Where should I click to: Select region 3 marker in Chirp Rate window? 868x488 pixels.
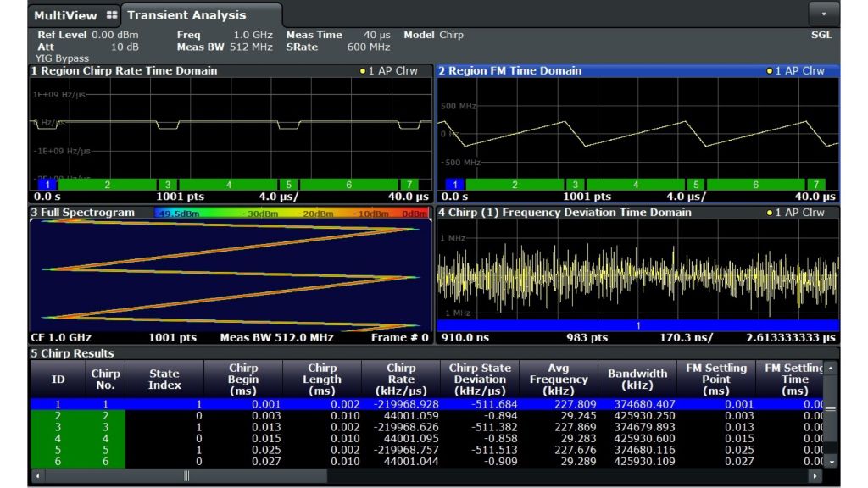point(168,184)
